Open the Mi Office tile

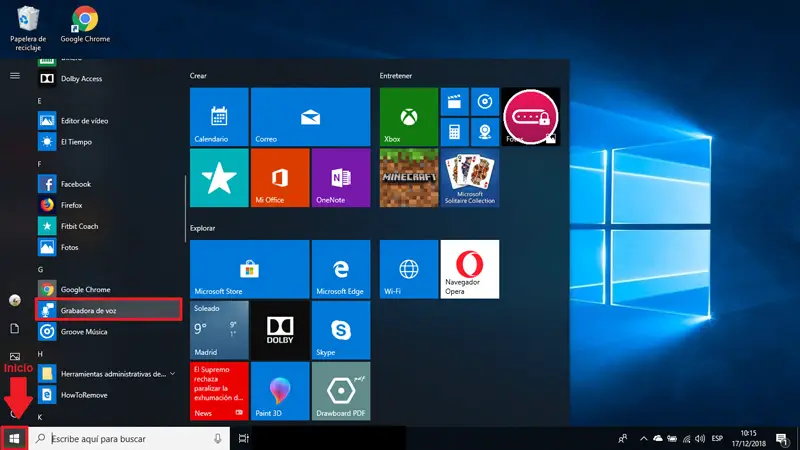[x=280, y=178]
